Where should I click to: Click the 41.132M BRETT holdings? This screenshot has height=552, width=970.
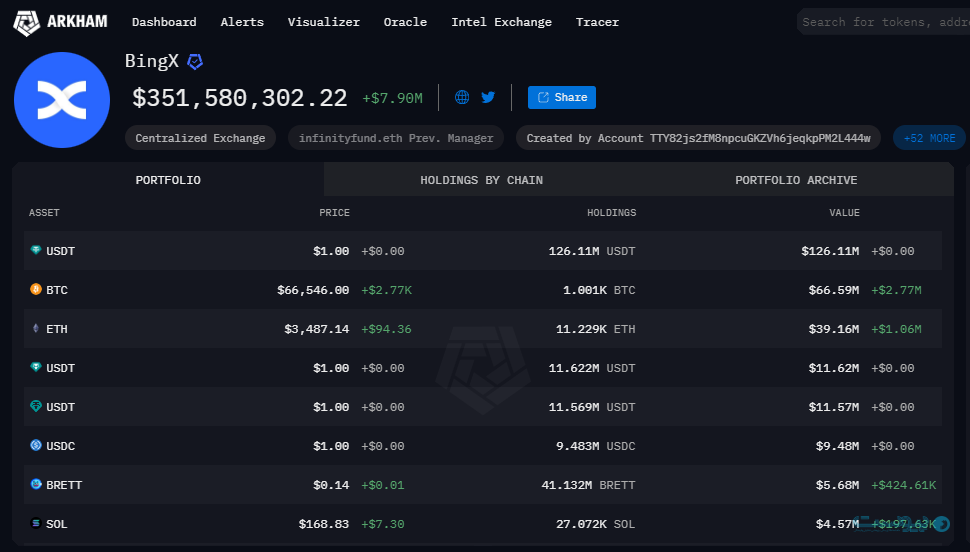(x=588, y=485)
